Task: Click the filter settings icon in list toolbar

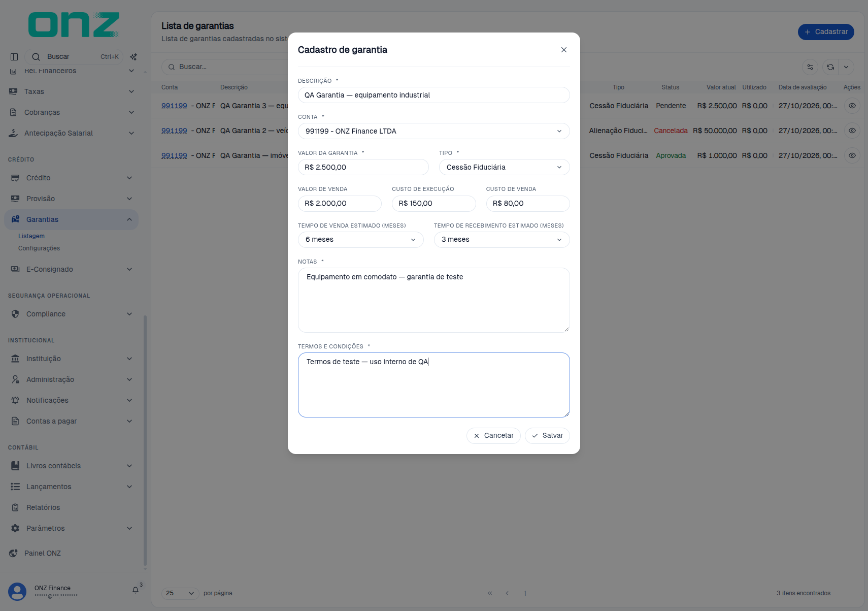Action: [810, 67]
